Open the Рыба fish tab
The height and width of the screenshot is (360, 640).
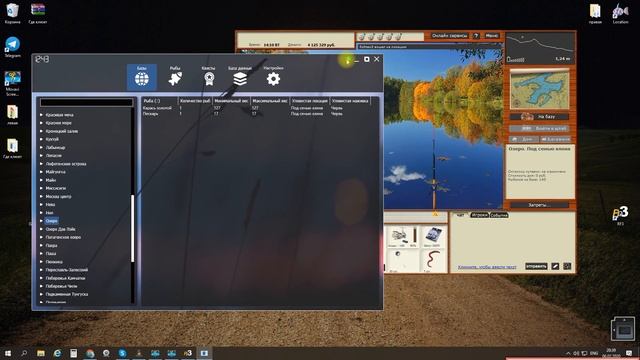coord(175,77)
